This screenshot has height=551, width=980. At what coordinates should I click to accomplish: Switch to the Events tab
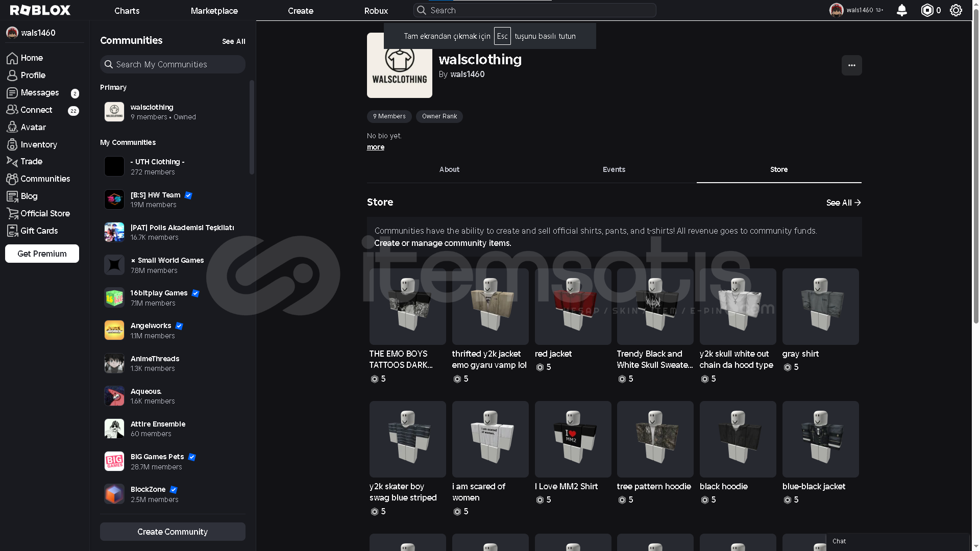[x=614, y=169]
